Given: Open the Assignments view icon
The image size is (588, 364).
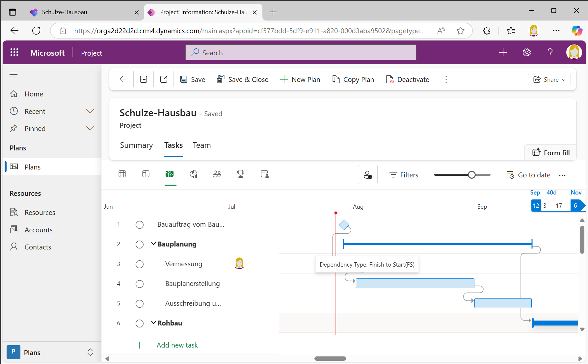Looking at the screenshot, I should tap(265, 174).
